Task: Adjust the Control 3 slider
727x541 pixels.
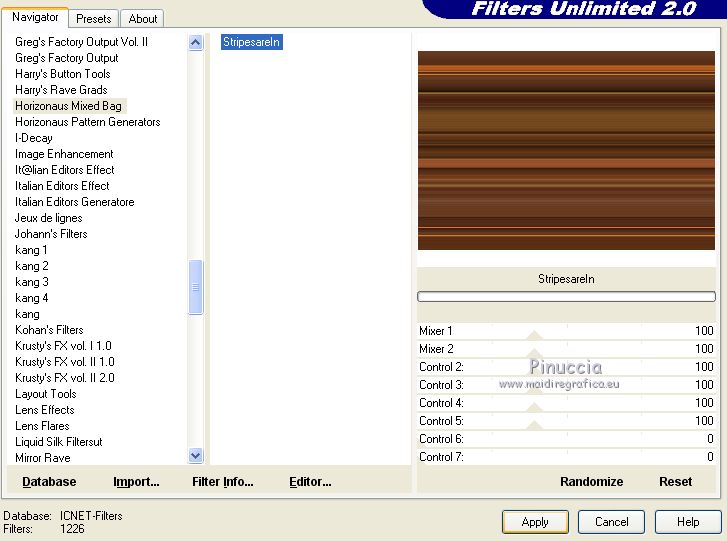Action: point(566,385)
